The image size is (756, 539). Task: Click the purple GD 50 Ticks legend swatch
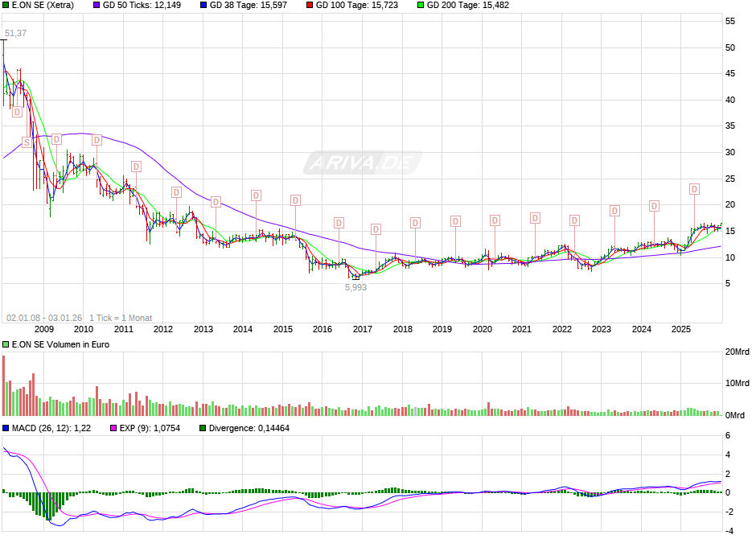97,6
